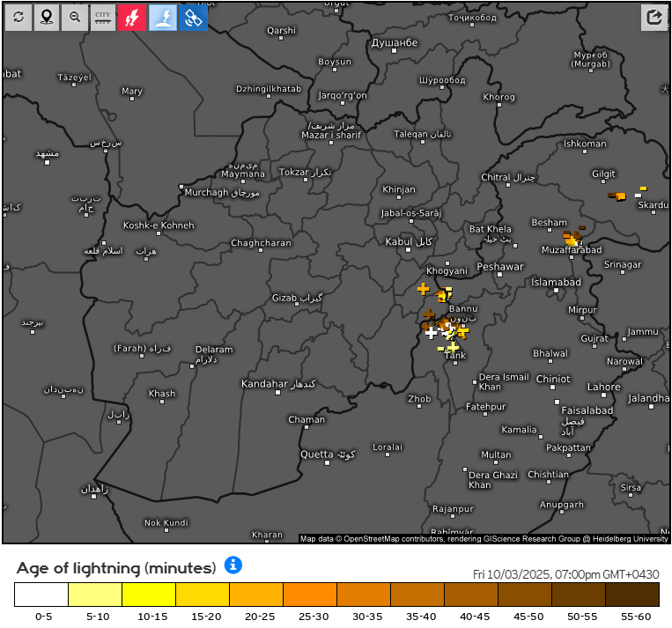This screenshot has height=628, width=672.
Task: Click the blue info icon beside legend title
Action: point(233,565)
